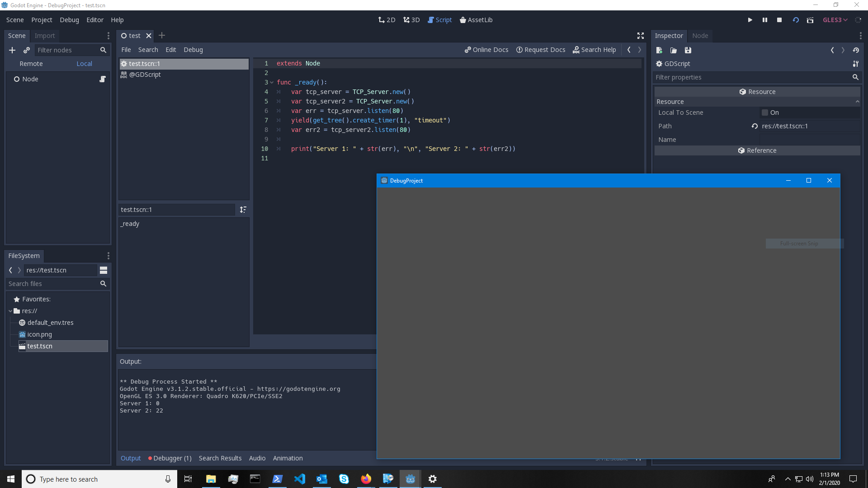Switch to the 3D workspace

[411, 20]
